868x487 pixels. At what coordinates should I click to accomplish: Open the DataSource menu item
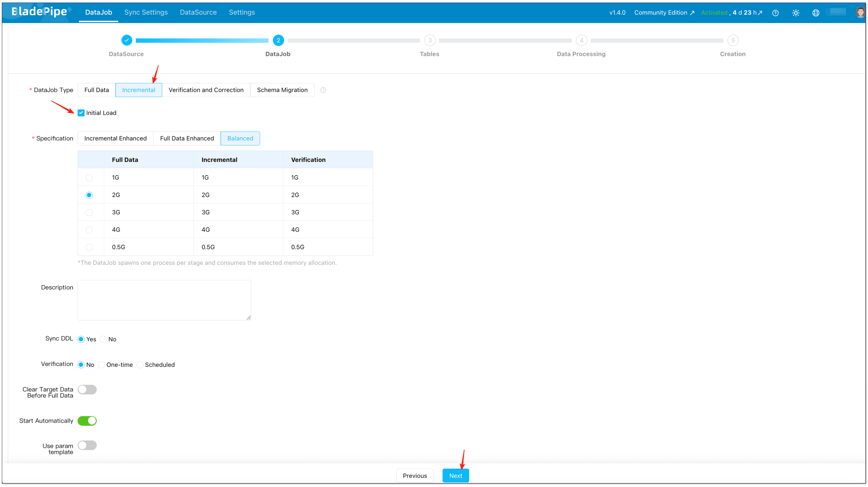[198, 12]
